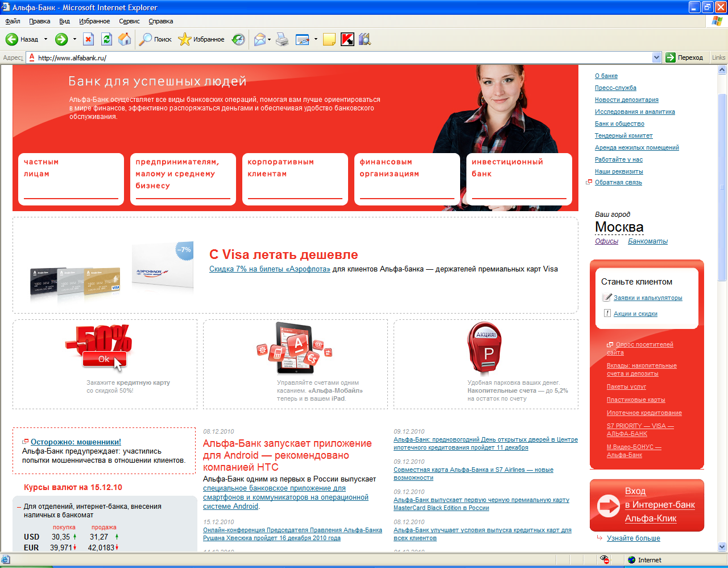The image size is (728, 568).
Task: Click the Переход go button
Action: pos(684,57)
